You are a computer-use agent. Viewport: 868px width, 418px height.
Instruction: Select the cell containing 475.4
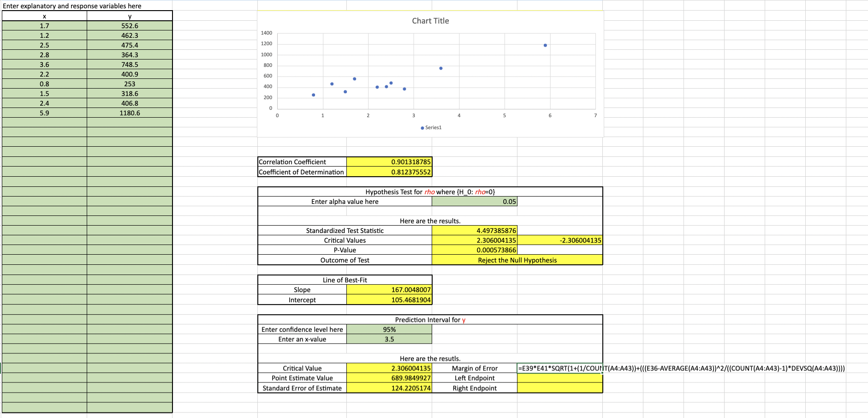pyautogui.click(x=130, y=45)
